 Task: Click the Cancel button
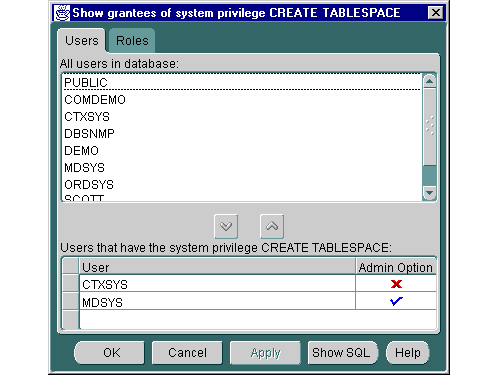coord(187,353)
